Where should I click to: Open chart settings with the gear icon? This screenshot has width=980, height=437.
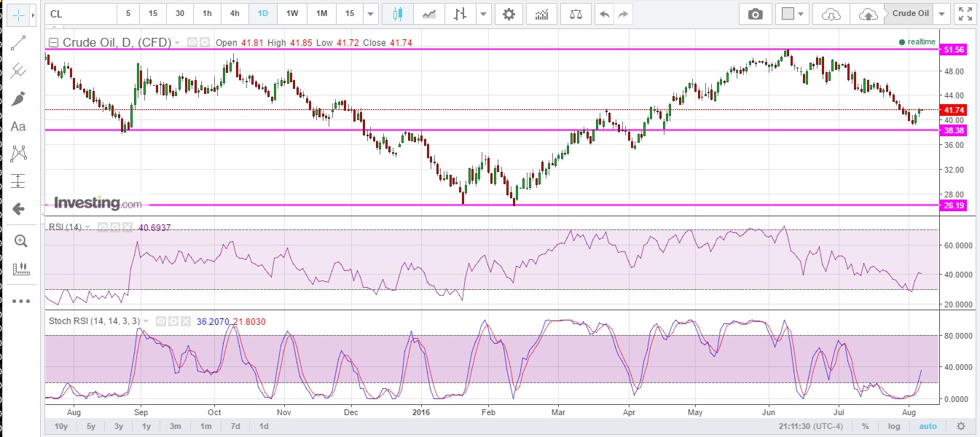click(508, 13)
